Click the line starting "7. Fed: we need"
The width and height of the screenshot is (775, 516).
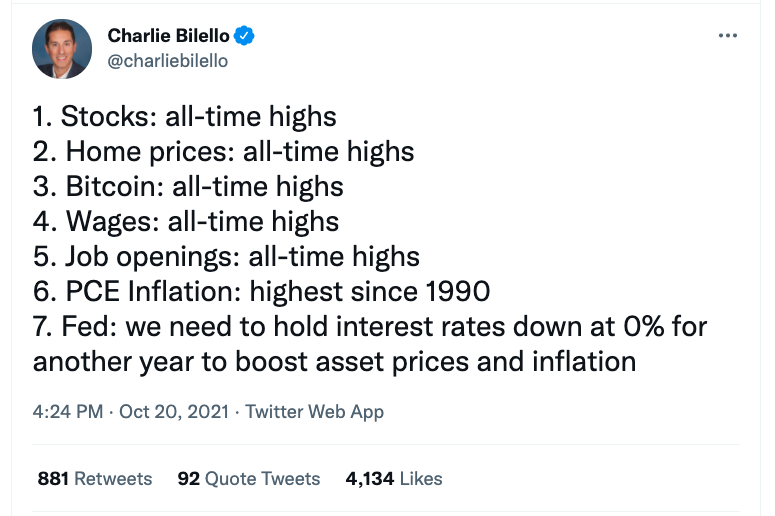pyautogui.click(x=370, y=326)
